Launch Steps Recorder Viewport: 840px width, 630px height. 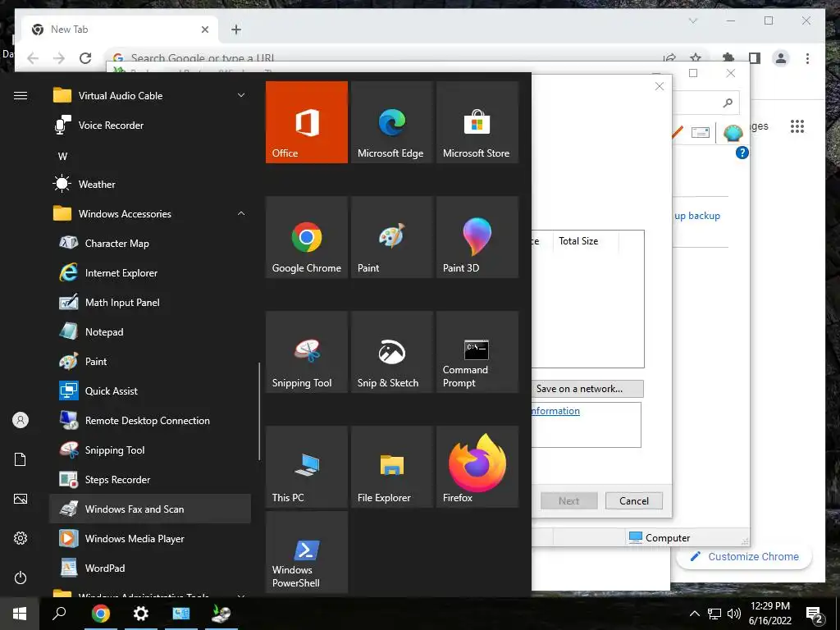pos(150,479)
